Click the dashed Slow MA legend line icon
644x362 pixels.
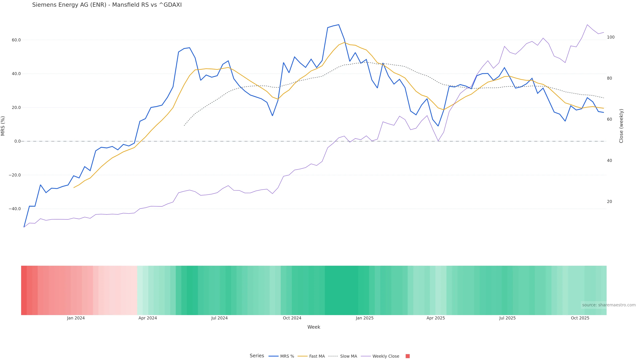(333, 356)
